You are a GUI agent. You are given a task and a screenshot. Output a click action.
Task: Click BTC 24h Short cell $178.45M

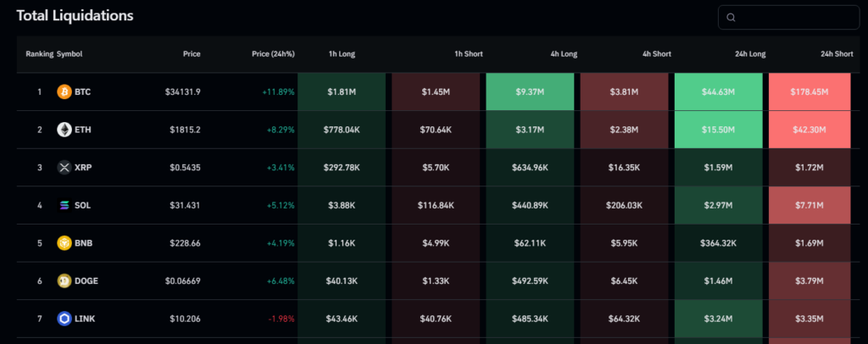810,92
